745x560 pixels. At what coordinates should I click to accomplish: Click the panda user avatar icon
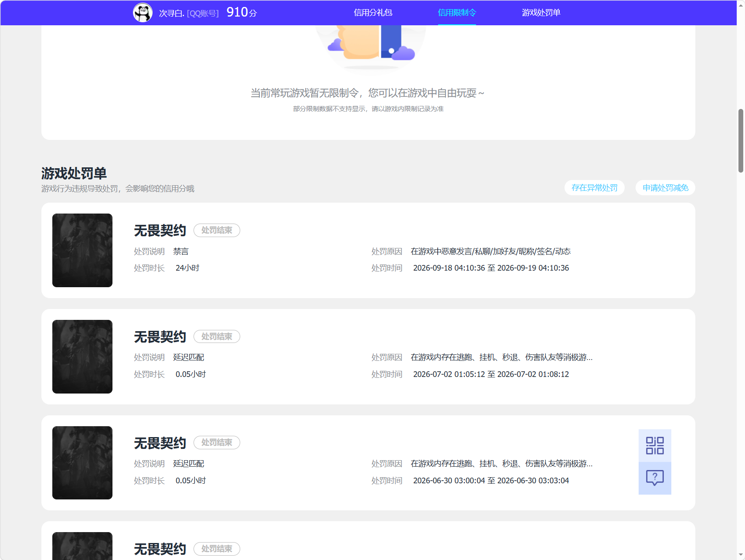tap(143, 13)
